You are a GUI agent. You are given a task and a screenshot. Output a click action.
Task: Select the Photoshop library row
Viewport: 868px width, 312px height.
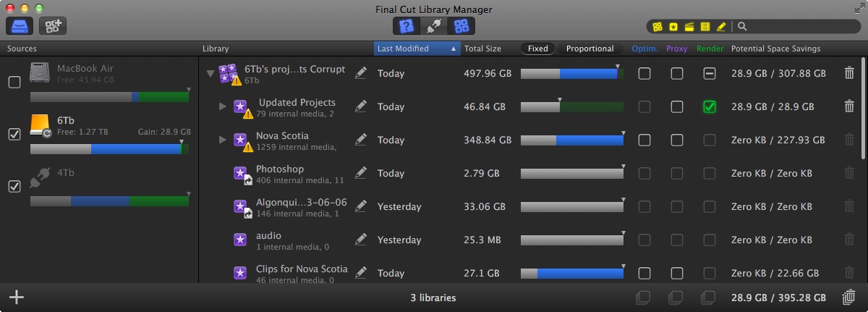click(x=532, y=173)
